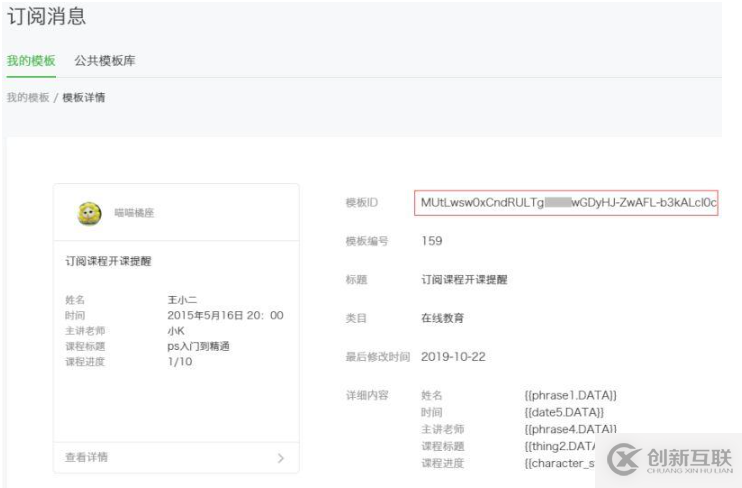Click the preview name value 王小二
The image size is (742, 488).
tap(182, 300)
